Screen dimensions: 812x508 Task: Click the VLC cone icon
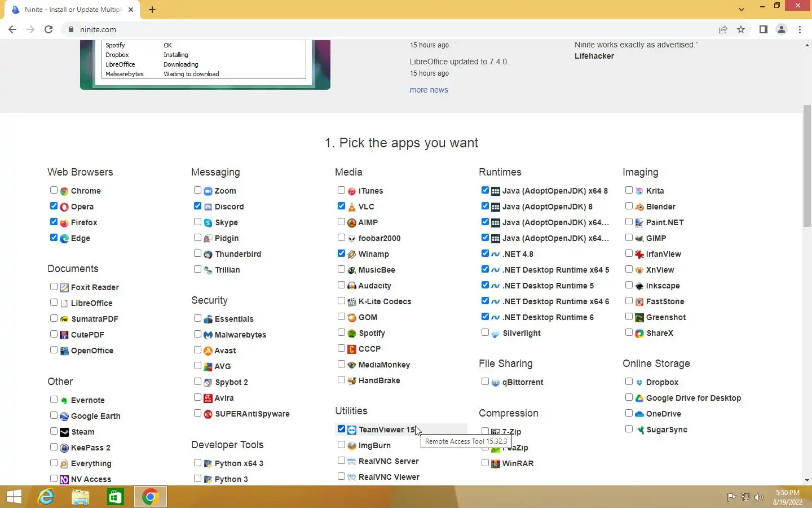(x=352, y=207)
